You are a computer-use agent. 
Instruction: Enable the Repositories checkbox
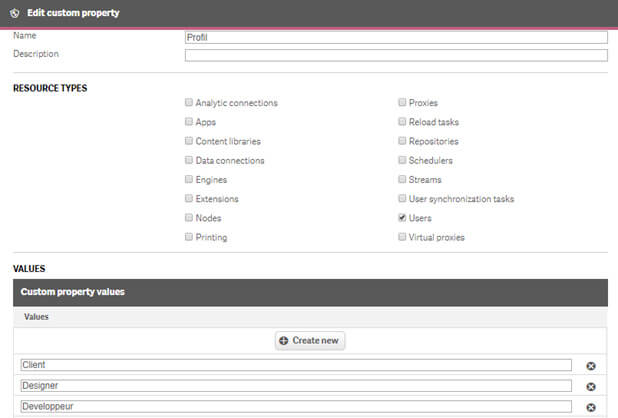tap(402, 141)
